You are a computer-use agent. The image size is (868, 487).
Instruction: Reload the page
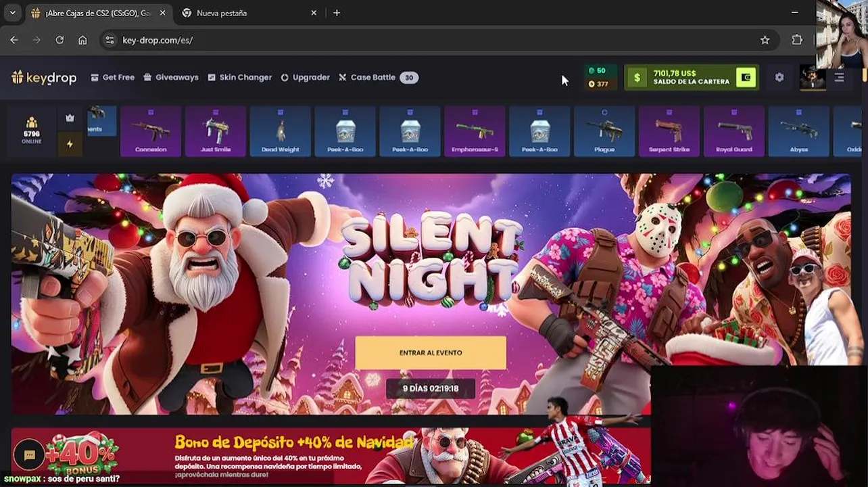[59, 40]
